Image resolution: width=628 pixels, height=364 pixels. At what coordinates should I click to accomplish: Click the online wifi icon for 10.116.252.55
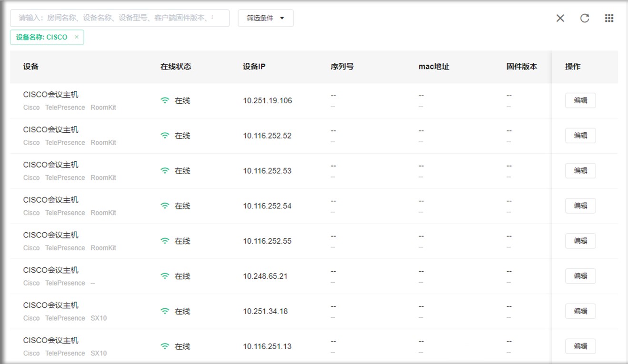pos(165,241)
